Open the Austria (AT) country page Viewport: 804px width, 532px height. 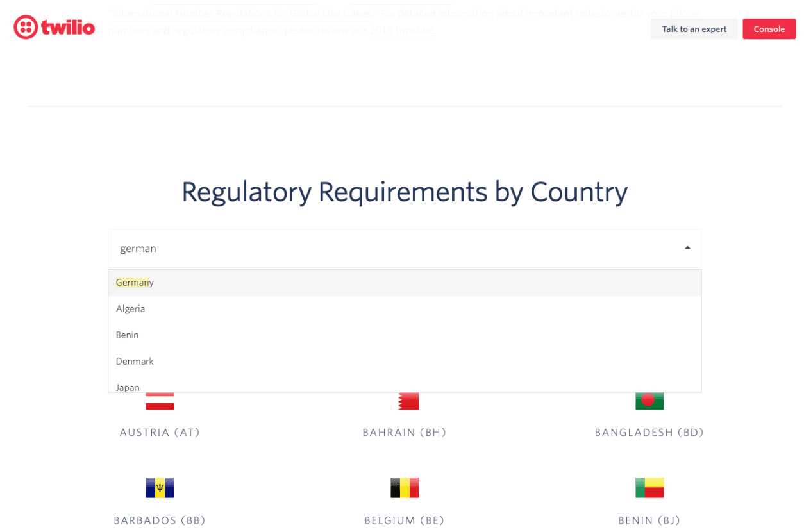[x=160, y=432]
